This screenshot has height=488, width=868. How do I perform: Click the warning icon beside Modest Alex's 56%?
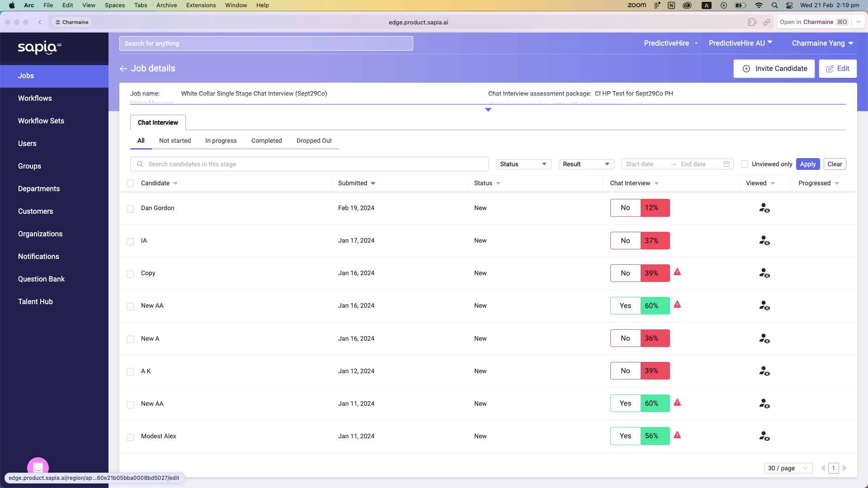coord(677,435)
